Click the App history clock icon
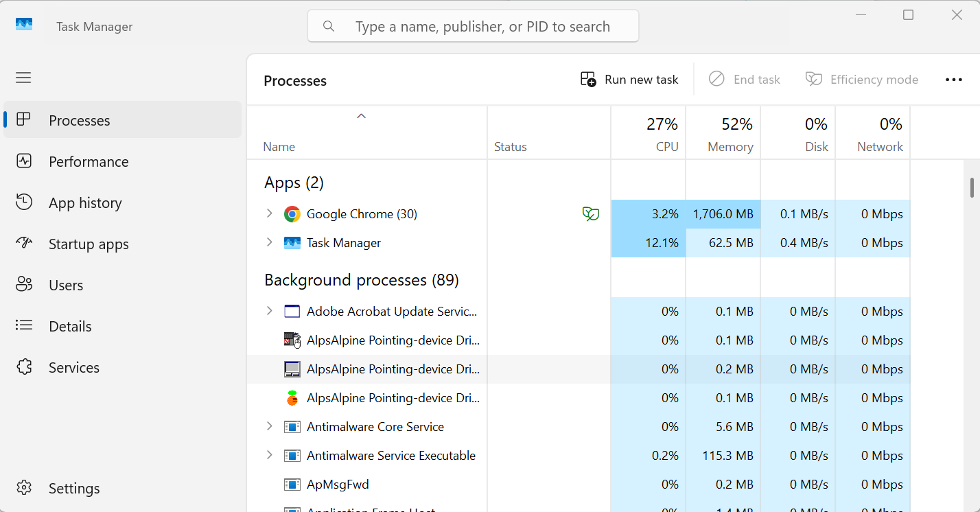The width and height of the screenshot is (980, 512). point(24,202)
